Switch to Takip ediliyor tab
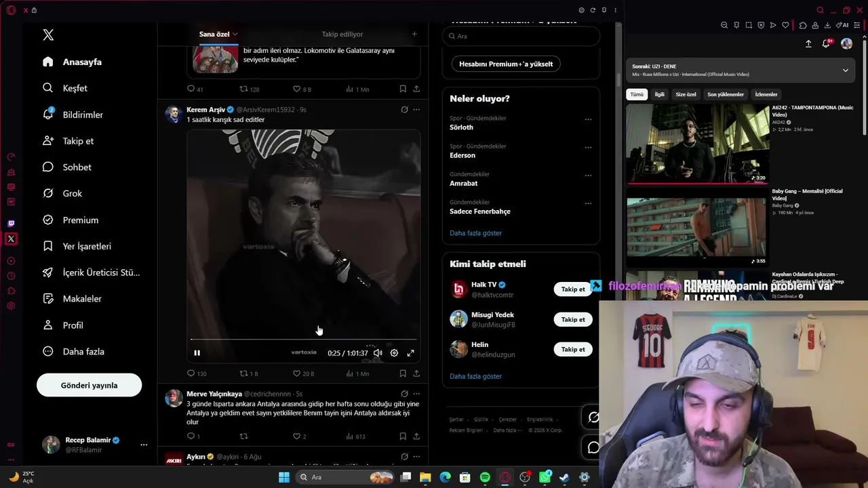 342,34
